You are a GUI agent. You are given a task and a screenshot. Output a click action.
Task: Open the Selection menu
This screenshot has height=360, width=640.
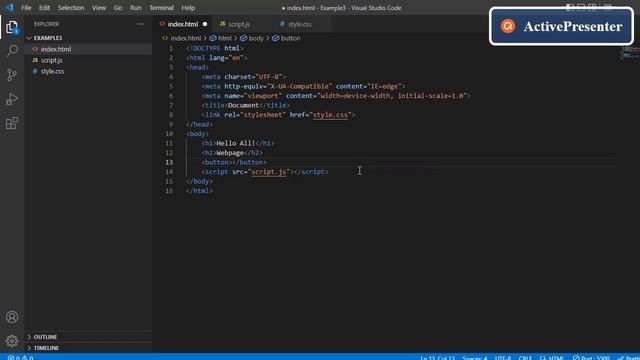click(71, 8)
